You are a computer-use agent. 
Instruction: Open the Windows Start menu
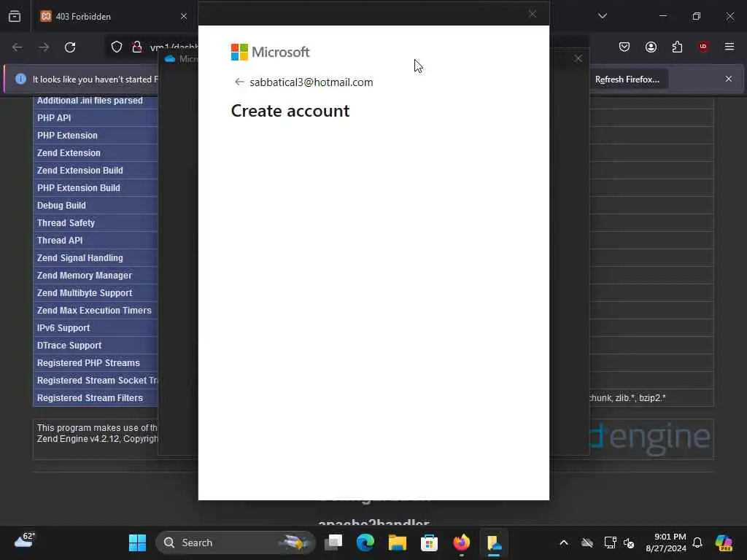[x=138, y=542]
